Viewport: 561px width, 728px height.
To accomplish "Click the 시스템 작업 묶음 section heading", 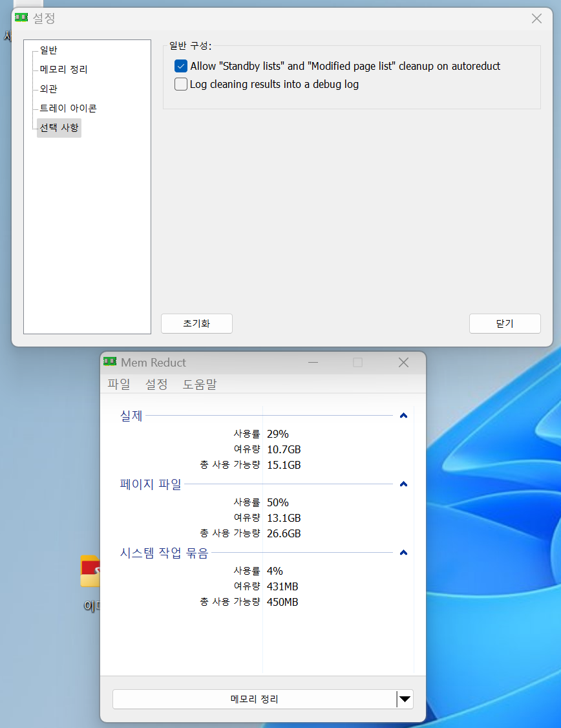I will click(164, 553).
